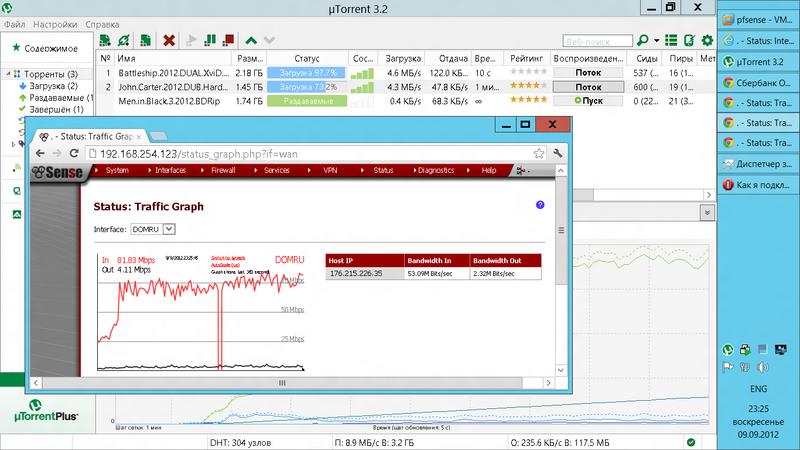Open pfSense System menu
This screenshot has height=450, width=800.
pos(117,170)
